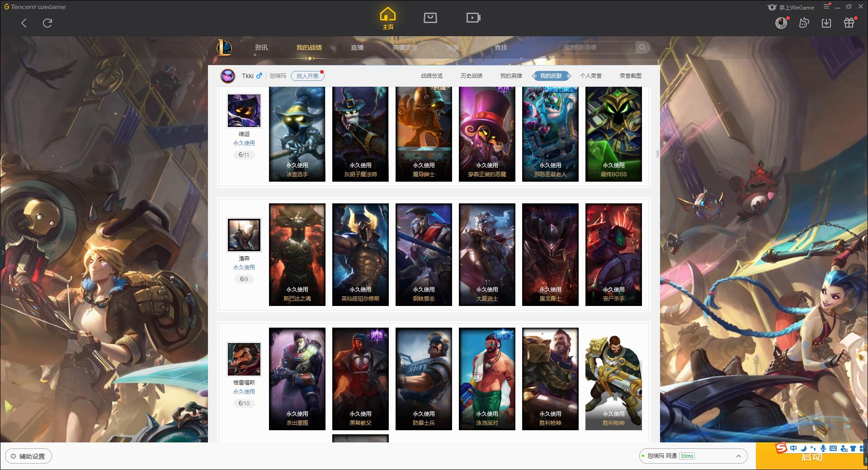Toggle Sogou 中 Chinese input mode
This screenshot has width=868, height=470.
[793, 448]
